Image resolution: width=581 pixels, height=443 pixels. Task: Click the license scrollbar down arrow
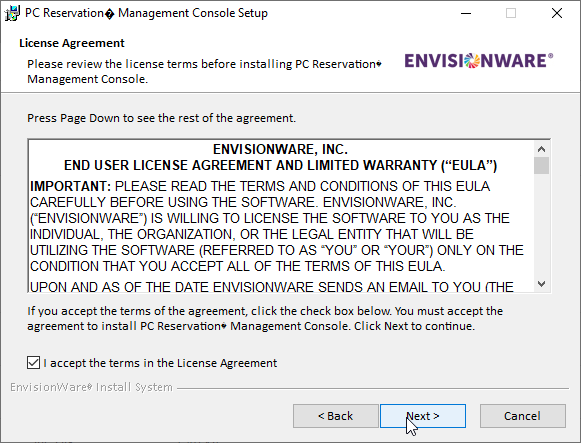(x=541, y=284)
